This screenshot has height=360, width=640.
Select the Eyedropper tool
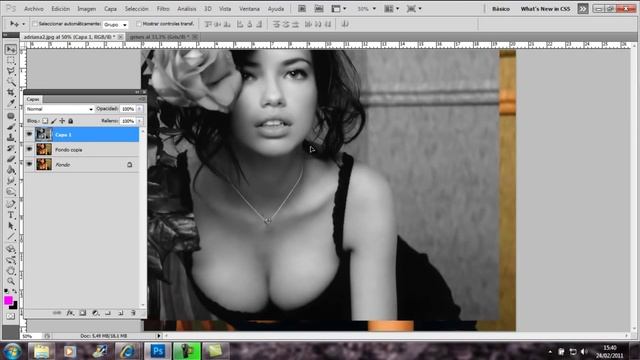(x=11, y=103)
